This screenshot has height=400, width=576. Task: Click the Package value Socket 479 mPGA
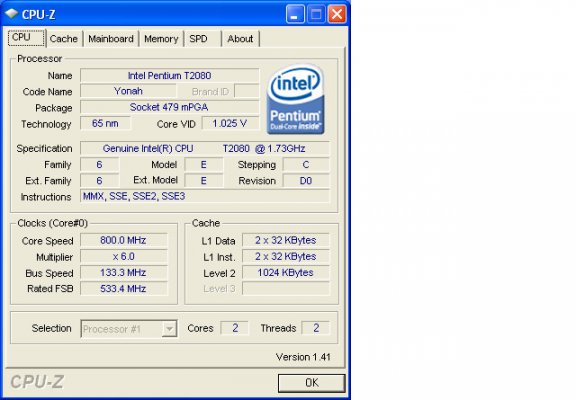(170, 107)
